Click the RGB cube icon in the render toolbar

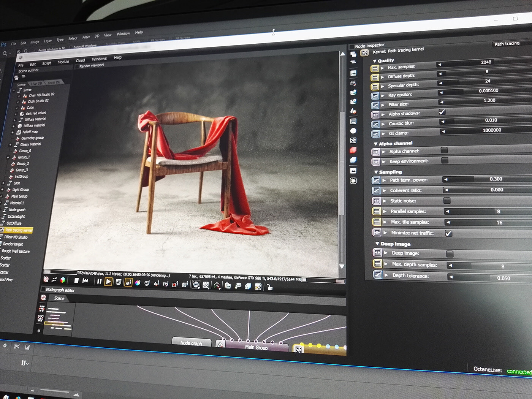pyautogui.click(x=63, y=280)
